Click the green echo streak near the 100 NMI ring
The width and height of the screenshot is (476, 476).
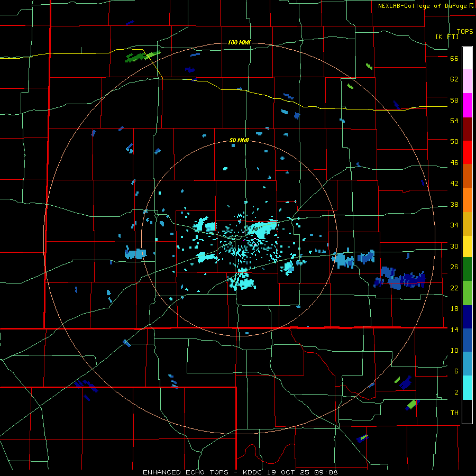(142, 57)
